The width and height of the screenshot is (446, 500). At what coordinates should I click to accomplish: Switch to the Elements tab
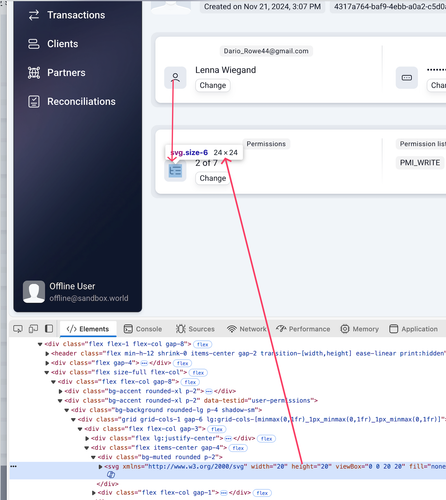pyautogui.click(x=88, y=329)
